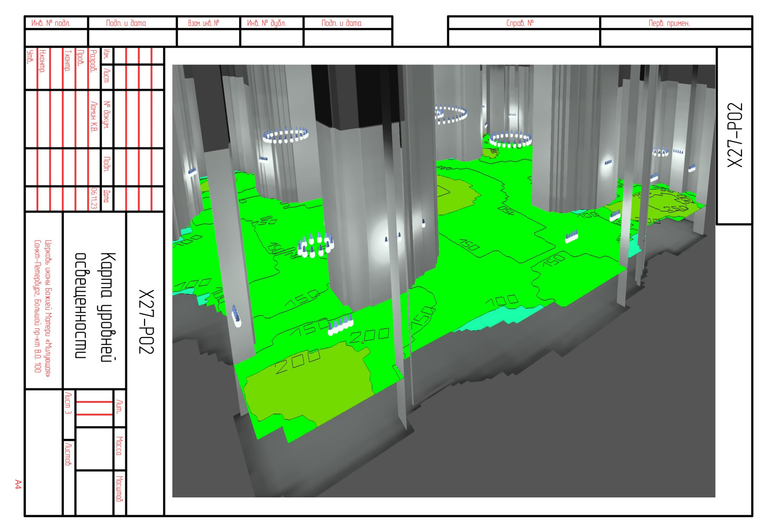The image size is (768, 532).
Task: Click the 'Масса' label in title block
Action: tap(119, 446)
